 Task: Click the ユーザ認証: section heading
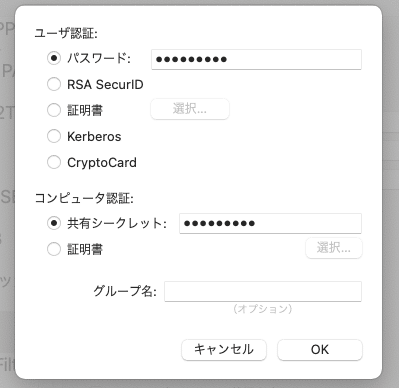(x=66, y=33)
